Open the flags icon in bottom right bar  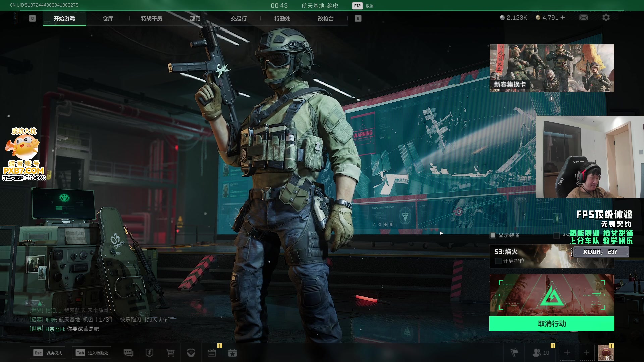click(x=514, y=353)
